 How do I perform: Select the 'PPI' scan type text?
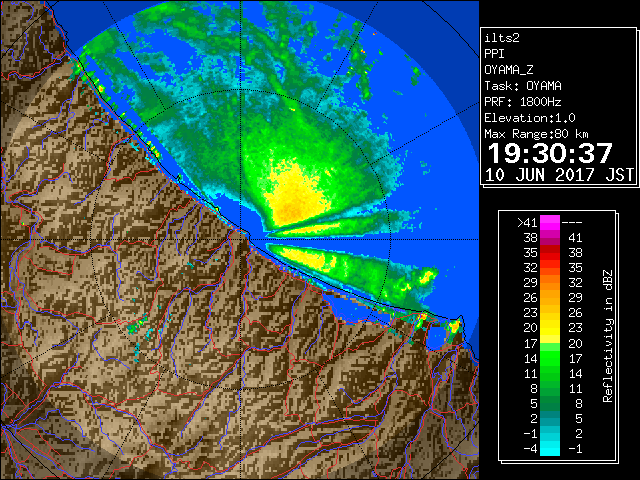click(x=494, y=54)
